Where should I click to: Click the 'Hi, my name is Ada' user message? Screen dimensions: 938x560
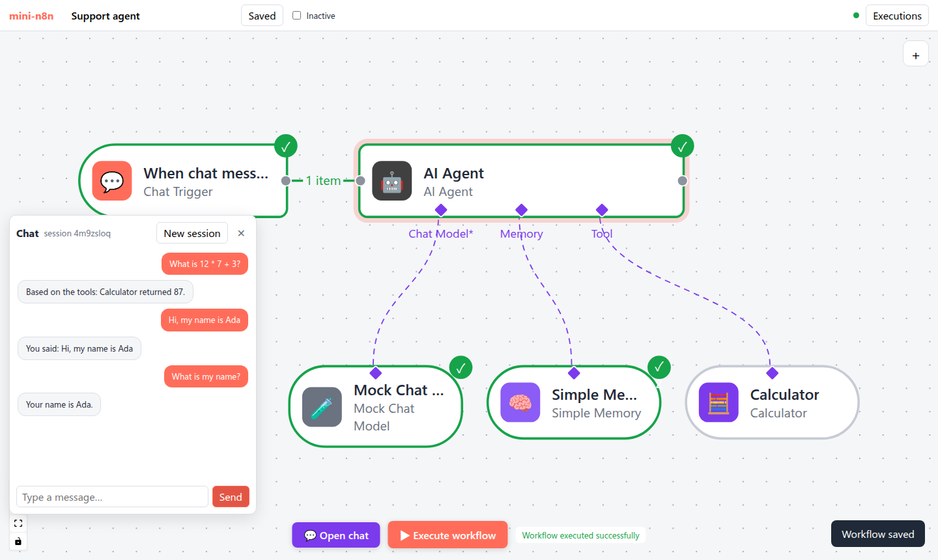pyautogui.click(x=205, y=320)
